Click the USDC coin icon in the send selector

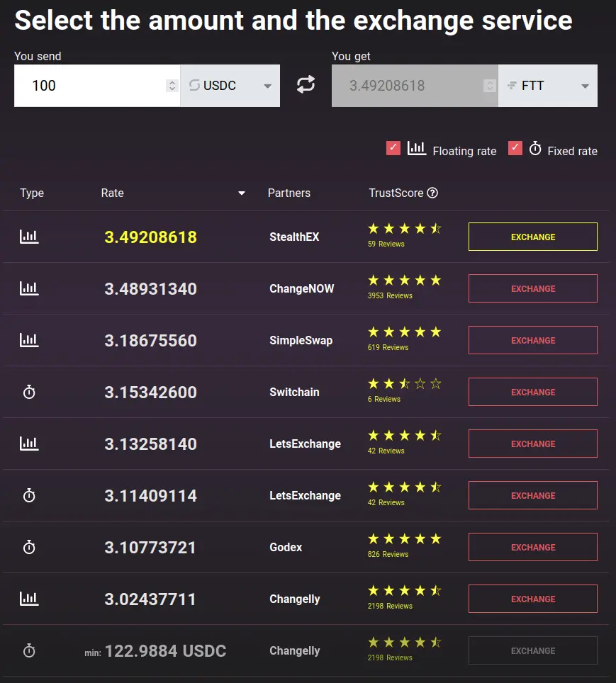tap(194, 85)
